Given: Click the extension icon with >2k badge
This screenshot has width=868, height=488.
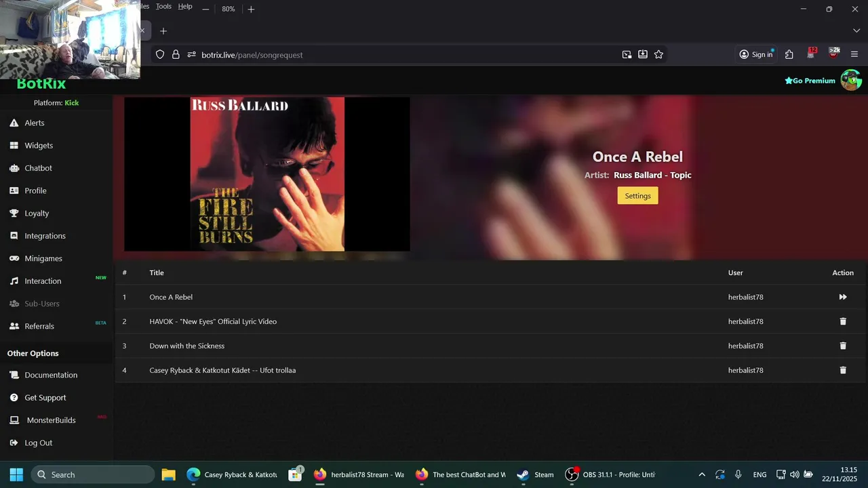Looking at the screenshot, I should click(x=834, y=54).
